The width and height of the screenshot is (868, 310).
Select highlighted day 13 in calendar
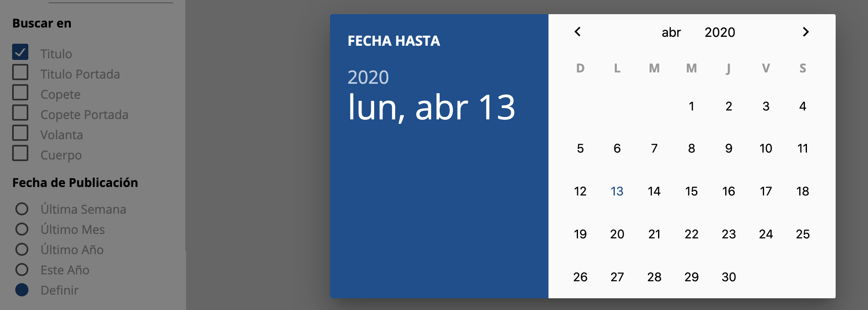[x=617, y=191]
